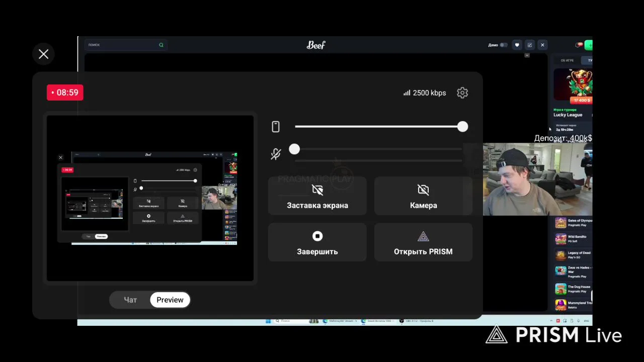644x362 pixels.
Task: Toggle the Демо switch
Action: [x=503, y=45]
